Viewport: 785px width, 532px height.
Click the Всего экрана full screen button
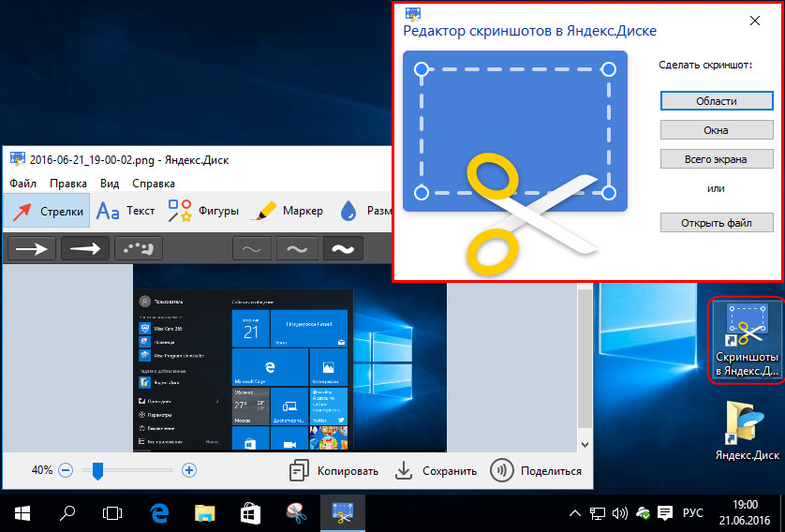click(717, 159)
